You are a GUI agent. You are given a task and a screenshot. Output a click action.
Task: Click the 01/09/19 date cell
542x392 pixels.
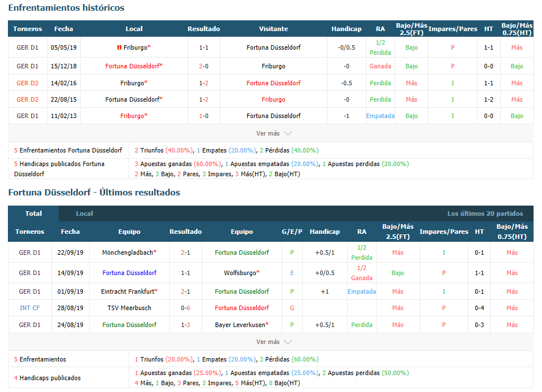point(70,291)
